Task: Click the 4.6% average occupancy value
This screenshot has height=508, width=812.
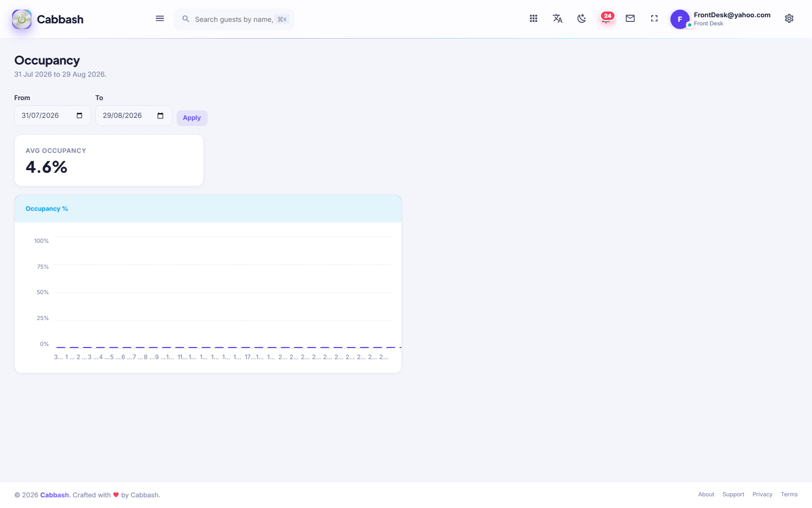Action: 47,167
